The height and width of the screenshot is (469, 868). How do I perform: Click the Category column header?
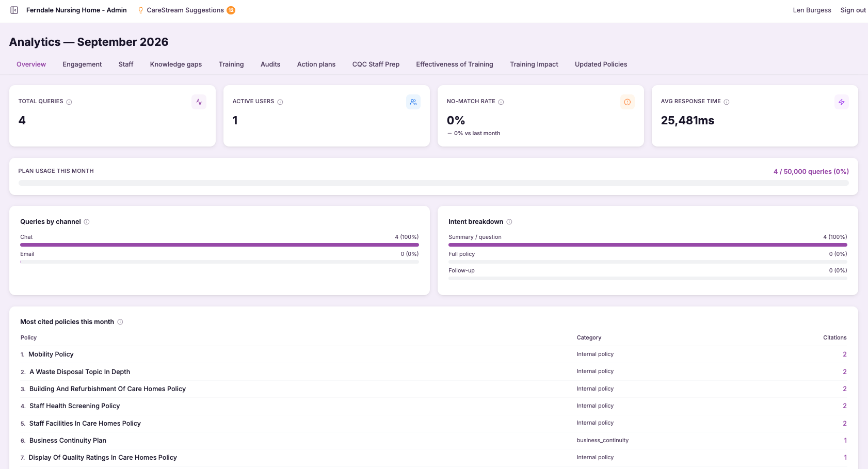(x=589, y=338)
